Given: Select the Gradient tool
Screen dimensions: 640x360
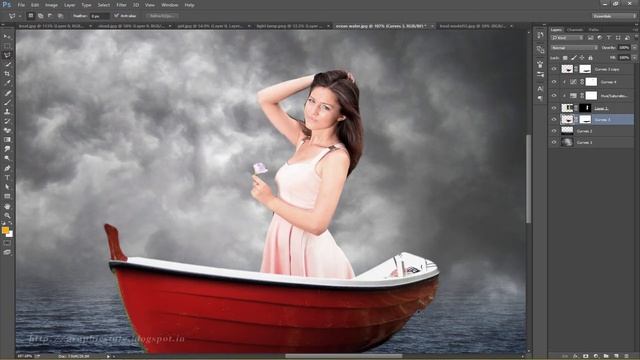Looking at the screenshot, I should click(x=7, y=140).
